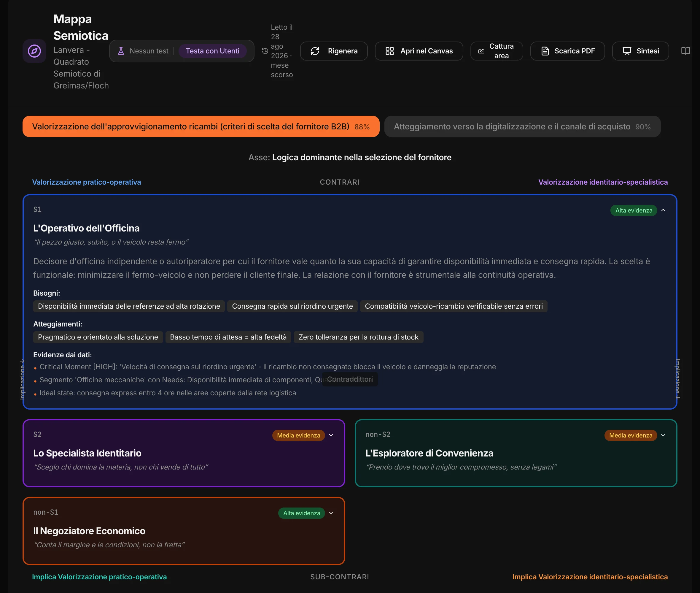Click the history clock icon beside Letto il
This screenshot has width=700, height=593.
tap(265, 51)
